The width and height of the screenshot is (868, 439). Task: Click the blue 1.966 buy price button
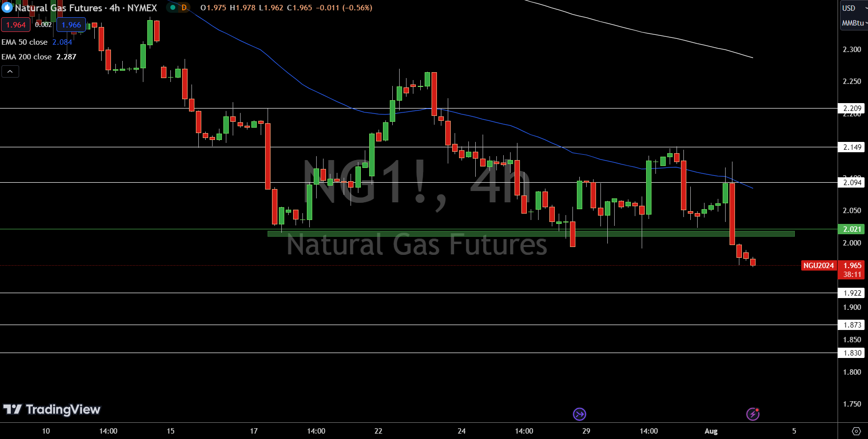pos(71,25)
